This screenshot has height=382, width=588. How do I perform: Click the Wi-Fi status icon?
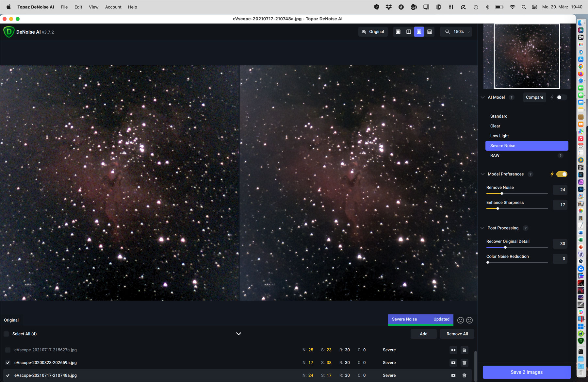512,7
